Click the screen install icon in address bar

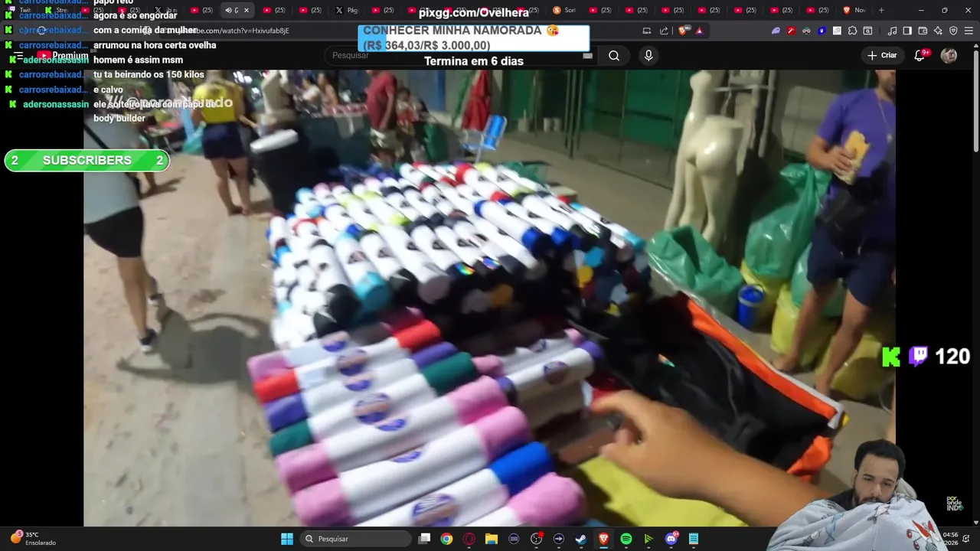(647, 31)
